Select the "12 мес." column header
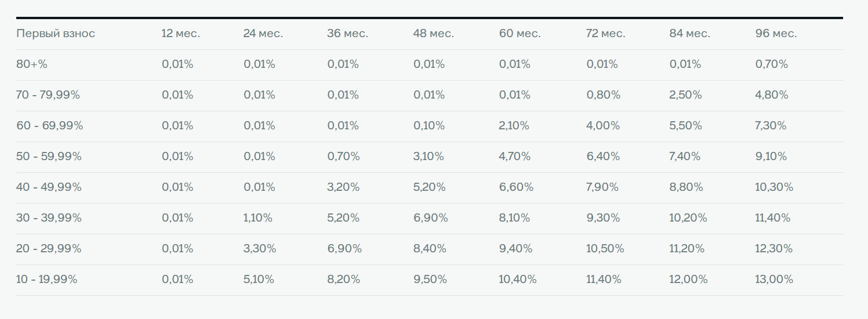The height and width of the screenshot is (319, 868). 181,34
